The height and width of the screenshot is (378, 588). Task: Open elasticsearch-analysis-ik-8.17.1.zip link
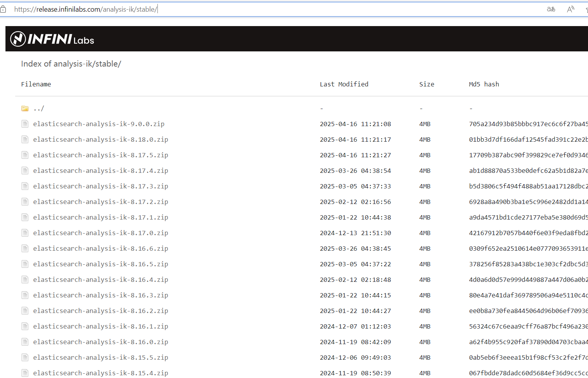[101, 217]
